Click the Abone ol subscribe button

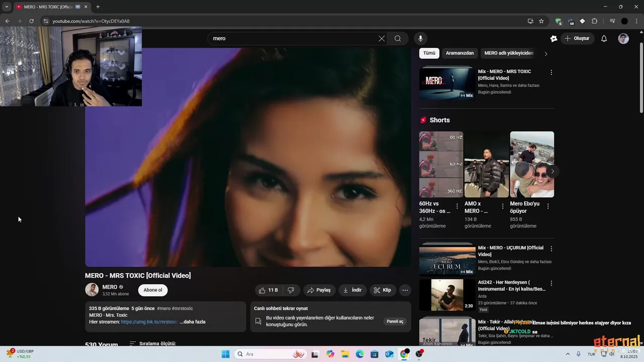153,290
